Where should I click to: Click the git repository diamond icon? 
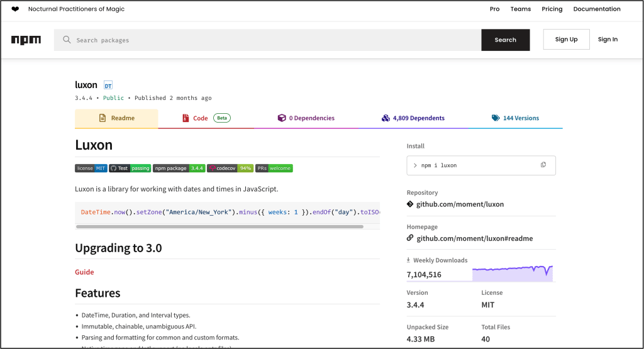click(410, 204)
